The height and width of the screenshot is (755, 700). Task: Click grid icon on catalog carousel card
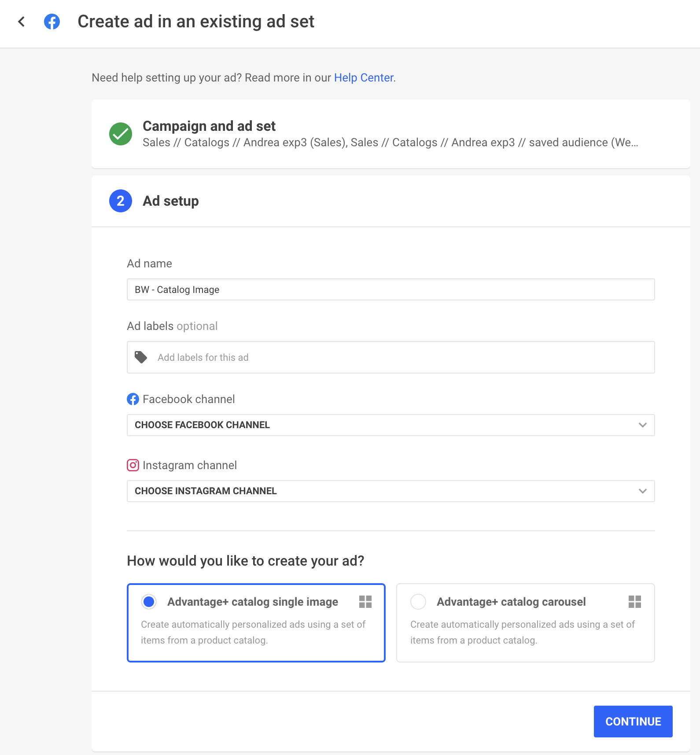pyautogui.click(x=635, y=602)
